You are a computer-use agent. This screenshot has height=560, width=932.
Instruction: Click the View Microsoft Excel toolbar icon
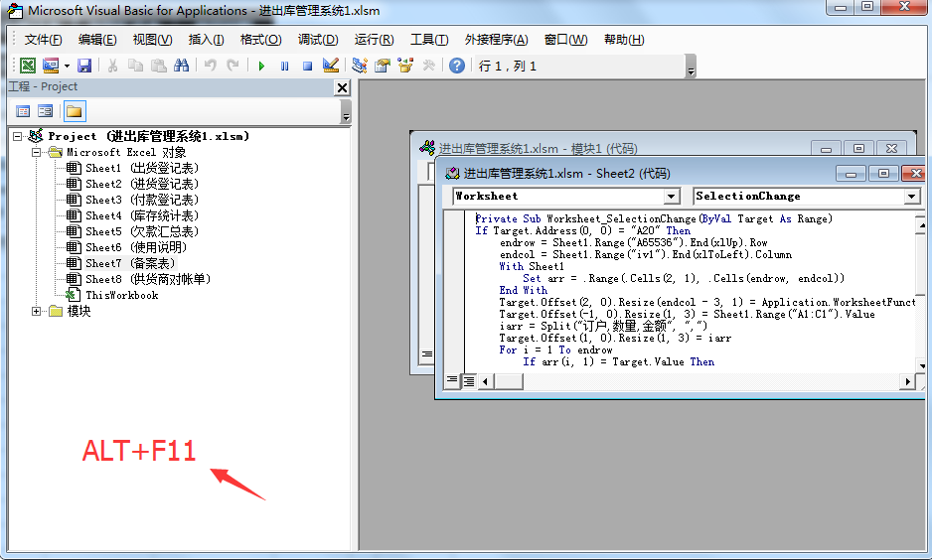point(28,66)
